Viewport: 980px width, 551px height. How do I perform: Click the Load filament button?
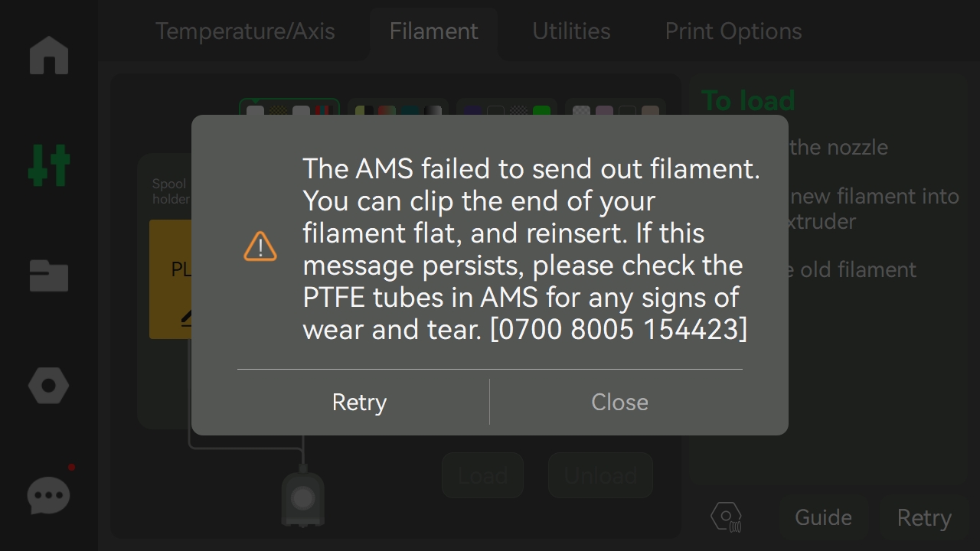click(x=482, y=476)
